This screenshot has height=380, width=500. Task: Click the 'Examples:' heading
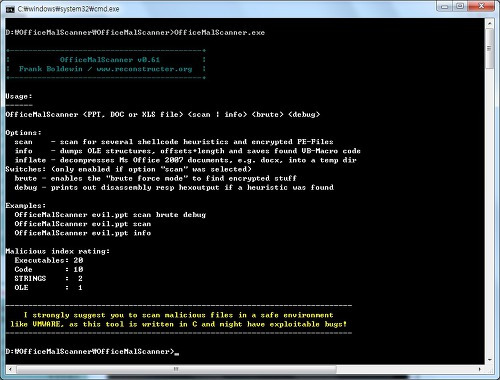(x=26, y=205)
